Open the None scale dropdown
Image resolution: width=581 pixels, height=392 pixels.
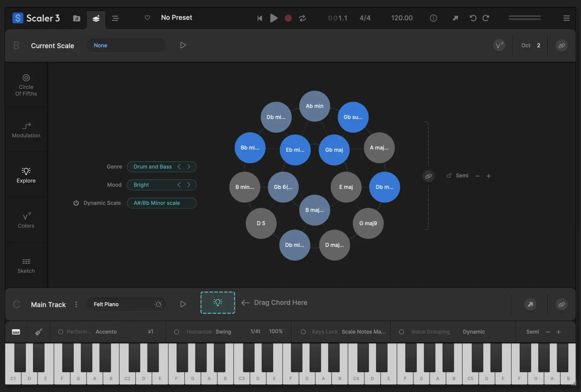click(126, 45)
